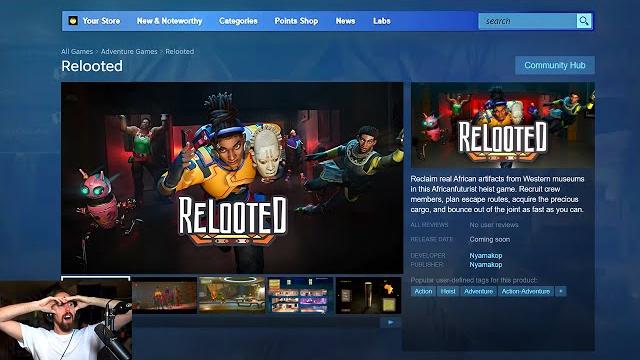Focus the store search field

527,21
